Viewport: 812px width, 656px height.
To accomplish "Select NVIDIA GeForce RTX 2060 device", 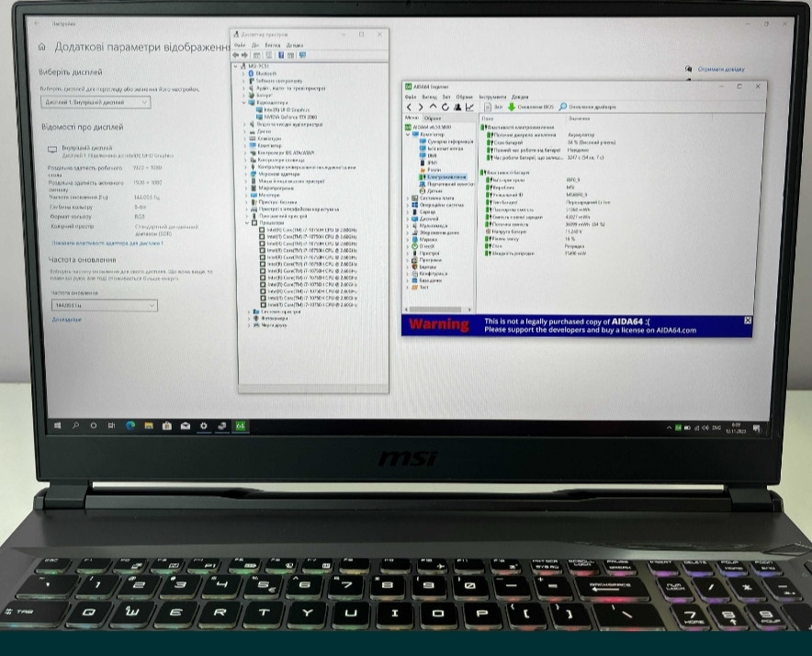I will 288,117.
